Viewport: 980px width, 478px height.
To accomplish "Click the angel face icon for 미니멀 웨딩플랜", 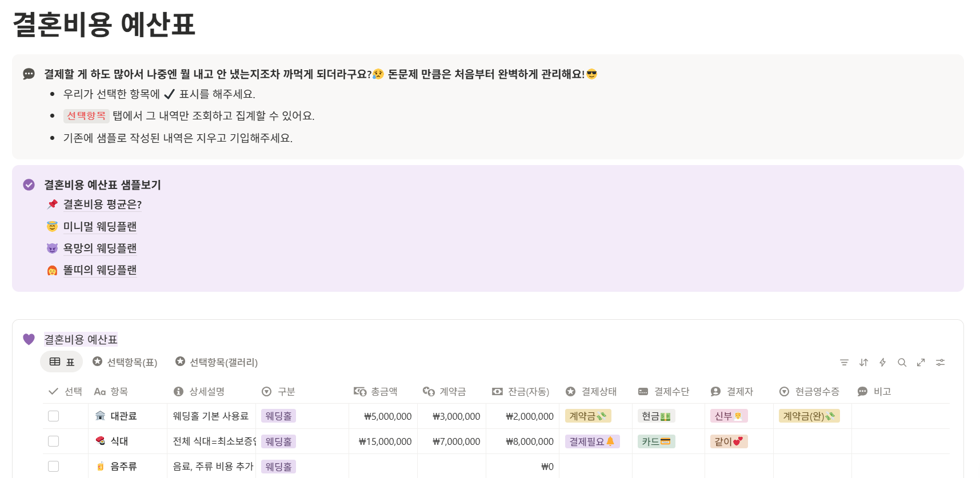I will [x=52, y=226].
